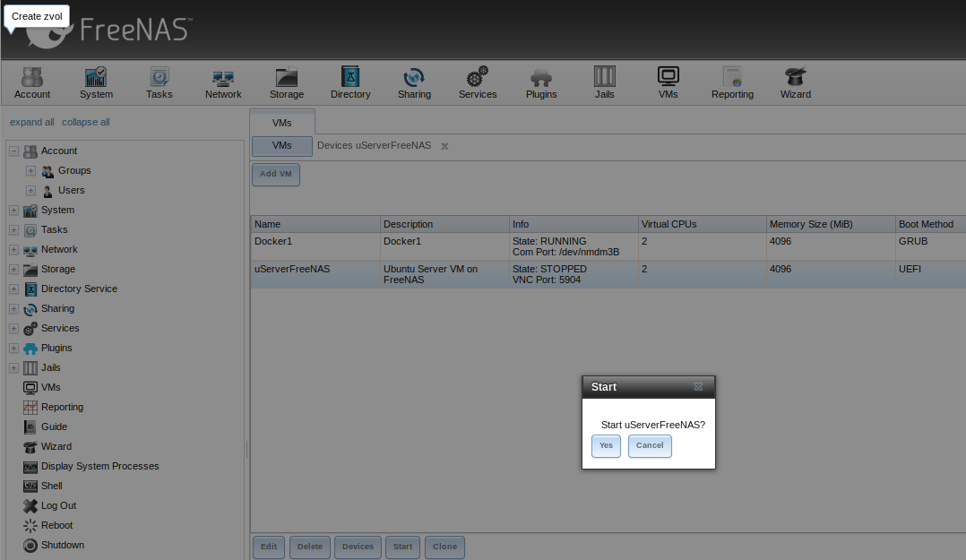This screenshot has width=966, height=560.
Task: Sort by the Memory Size (MiB) column header
Action: (x=831, y=224)
